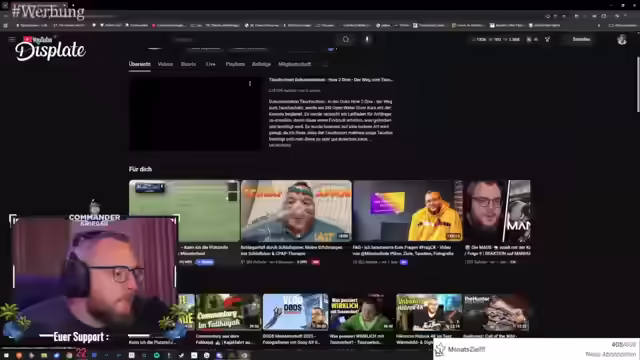The image size is (640, 360).
Task: Open the featured video's three-dot menu
Action: coord(250,84)
